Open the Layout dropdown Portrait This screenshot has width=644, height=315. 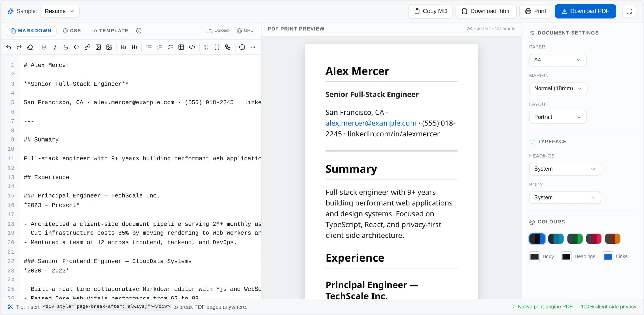(x=558, y=117)
